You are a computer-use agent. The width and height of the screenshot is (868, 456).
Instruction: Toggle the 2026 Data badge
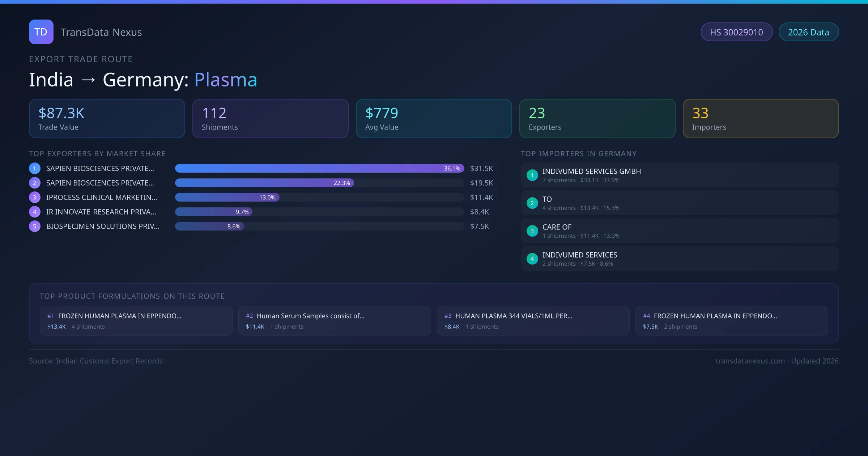point(808,32)
